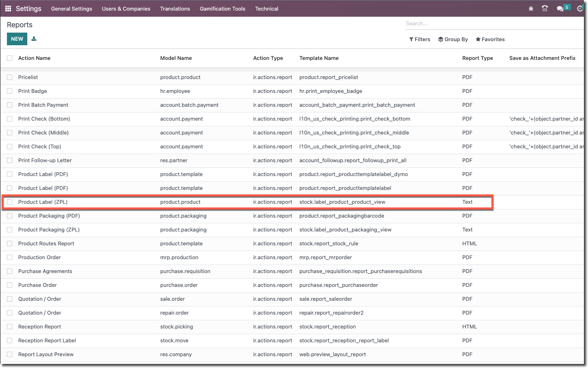Check the Reception Report row checkbox
Screen dimensions: 588x368
[10, 327]
